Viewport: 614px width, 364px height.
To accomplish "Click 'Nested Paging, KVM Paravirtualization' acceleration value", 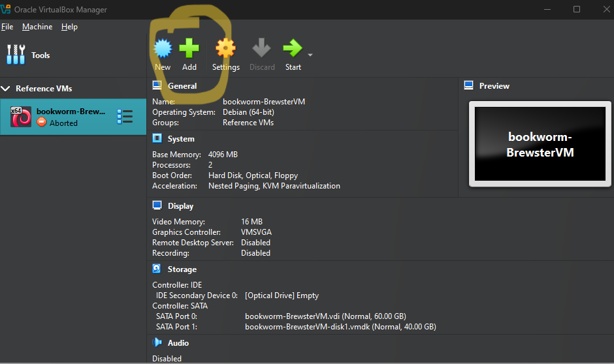I will (x=274, y=186).
